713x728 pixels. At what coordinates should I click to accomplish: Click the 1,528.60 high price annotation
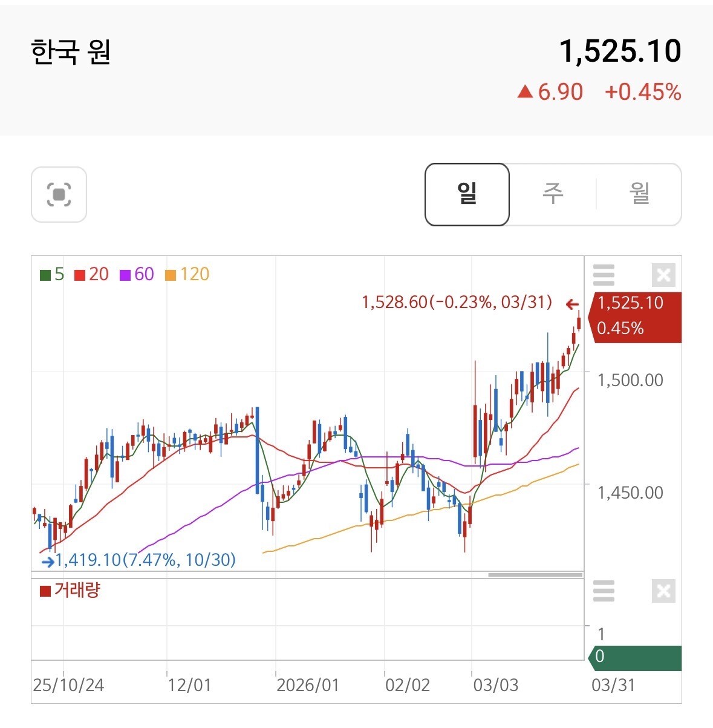pyautogui.click(x=457, y=302)
